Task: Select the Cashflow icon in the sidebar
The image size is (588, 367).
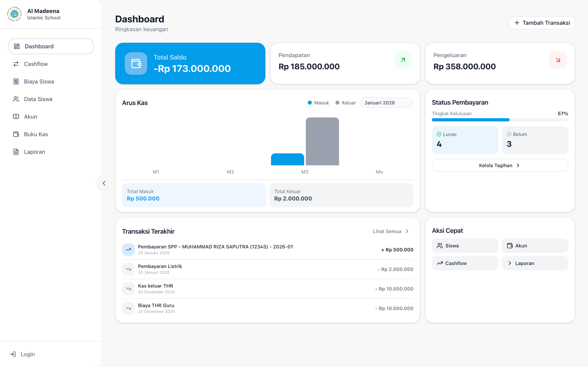Action: click(x=16, y=64)
